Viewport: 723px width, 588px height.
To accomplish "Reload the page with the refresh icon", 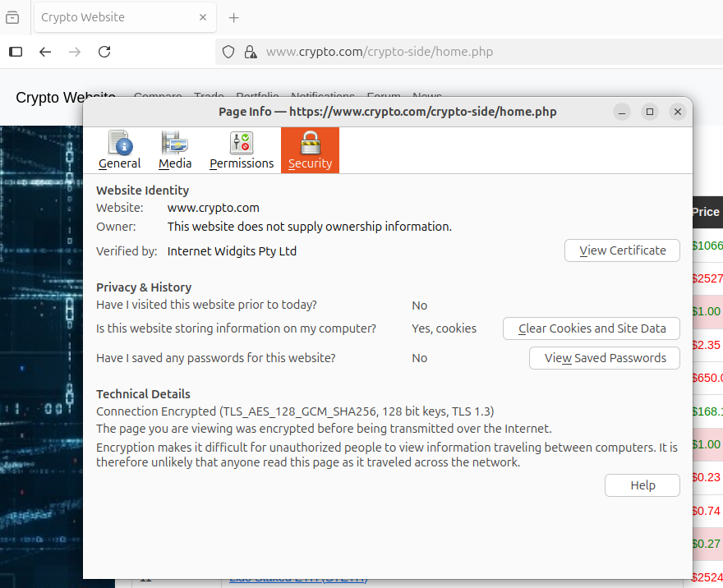I will pyautogui.click(x=104, y=52).
